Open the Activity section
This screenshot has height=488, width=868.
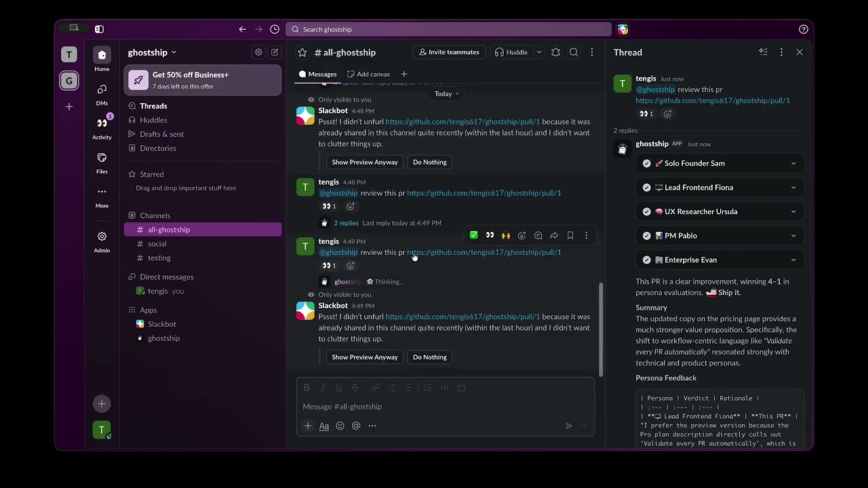coord(102,128)
